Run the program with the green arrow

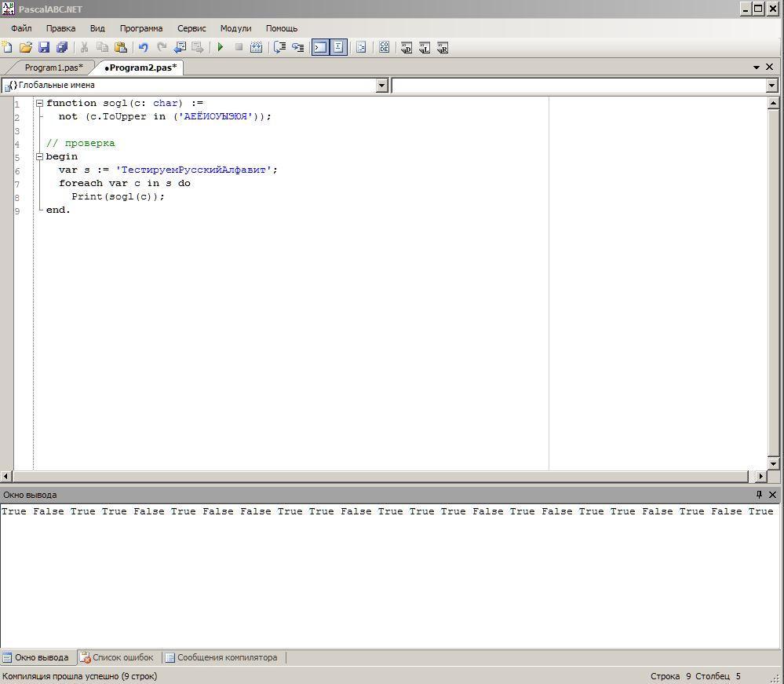click(x=221, y=47)
